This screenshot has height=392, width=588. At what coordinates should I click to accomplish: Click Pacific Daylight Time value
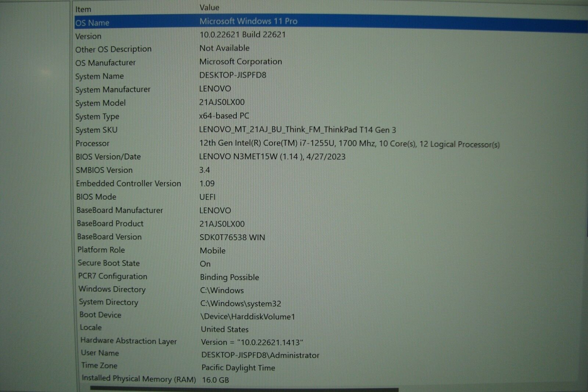239,368
